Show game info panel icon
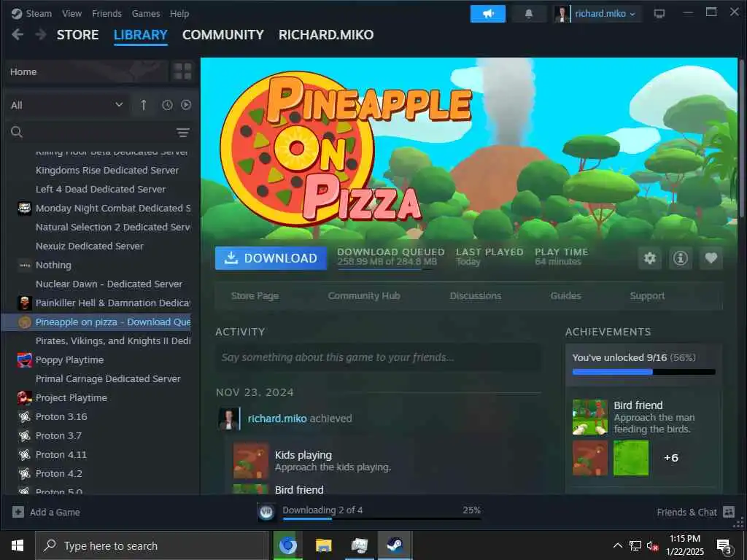 click(681, 258)
